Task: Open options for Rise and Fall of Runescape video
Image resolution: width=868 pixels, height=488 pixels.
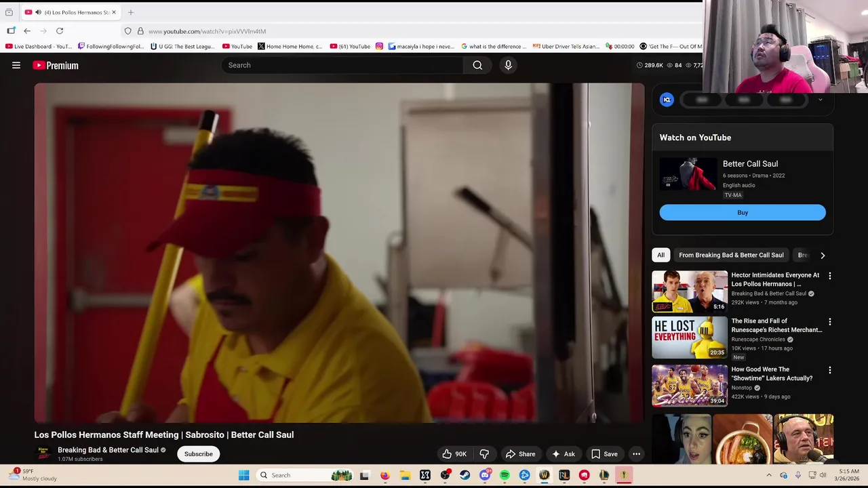Action: (x=829, y=322)
